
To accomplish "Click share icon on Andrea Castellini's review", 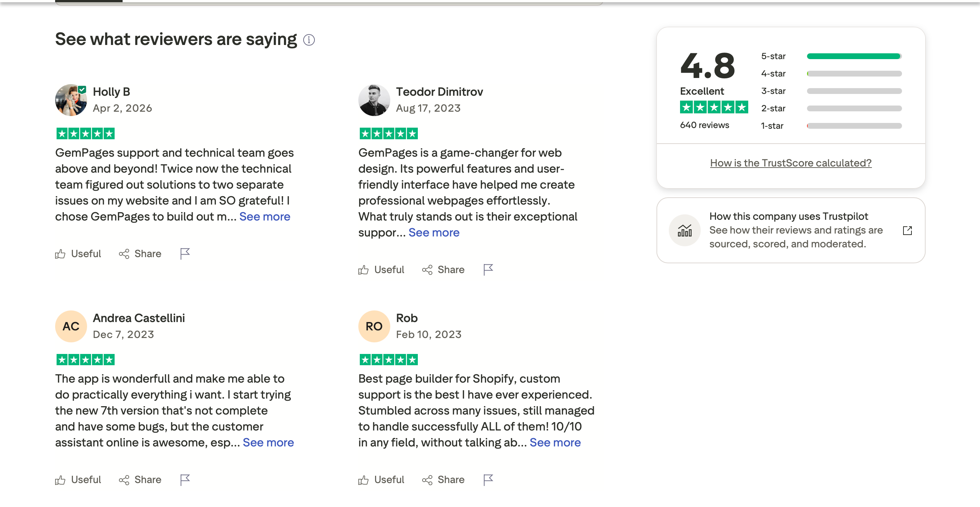I will click(x=124, y=480).
